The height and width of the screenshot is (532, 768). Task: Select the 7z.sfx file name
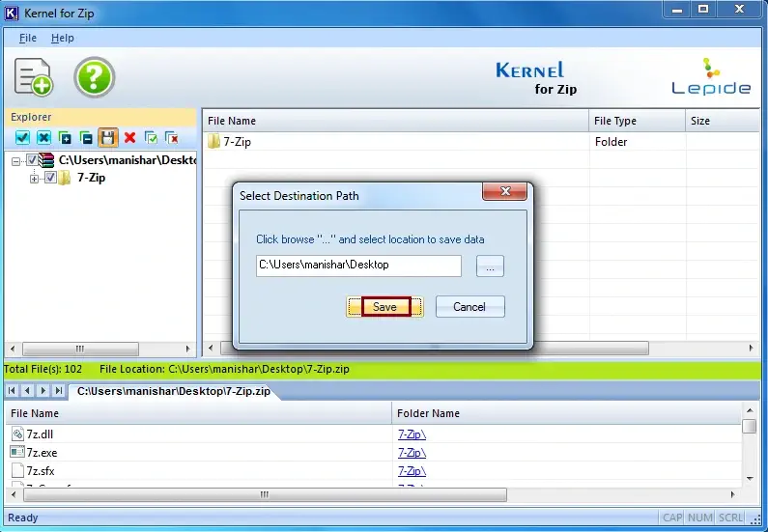41,471
